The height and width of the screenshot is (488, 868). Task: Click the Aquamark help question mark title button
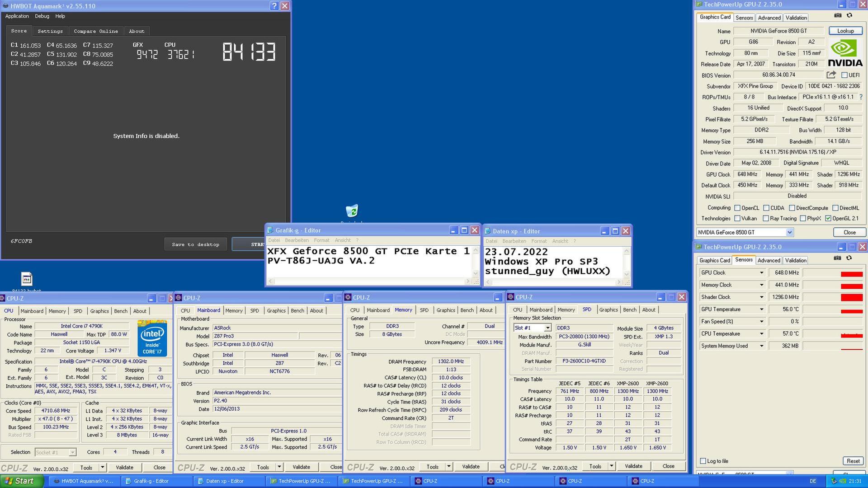(x=274, y=6)
